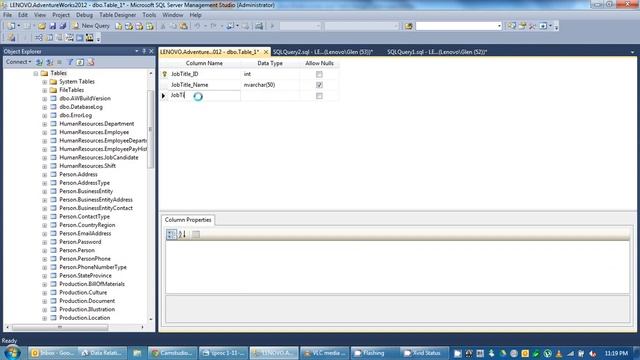The height and width of the screenshot is (360, 640).
Task: Click the New Project icon in the toolbar
Action: click(11, 26)
